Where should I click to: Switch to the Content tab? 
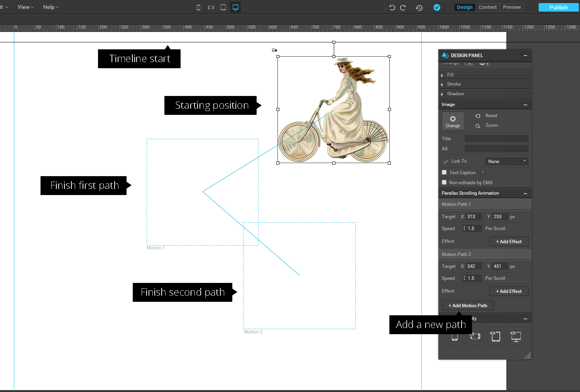click(x=488, y=7)
